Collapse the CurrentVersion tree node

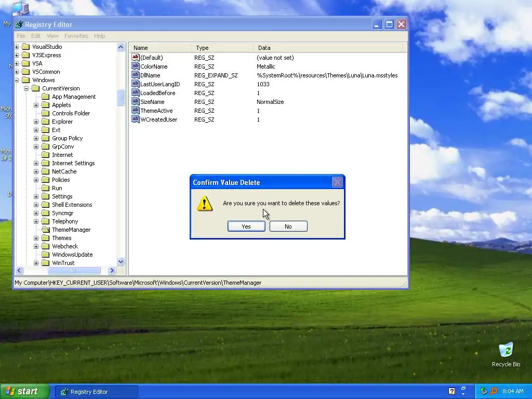click(26, 88)
